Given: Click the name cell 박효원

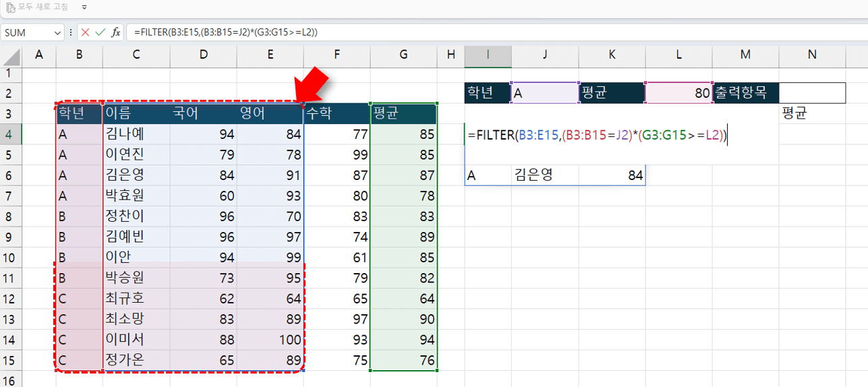Looking at the screenshot, I should 136,196.
